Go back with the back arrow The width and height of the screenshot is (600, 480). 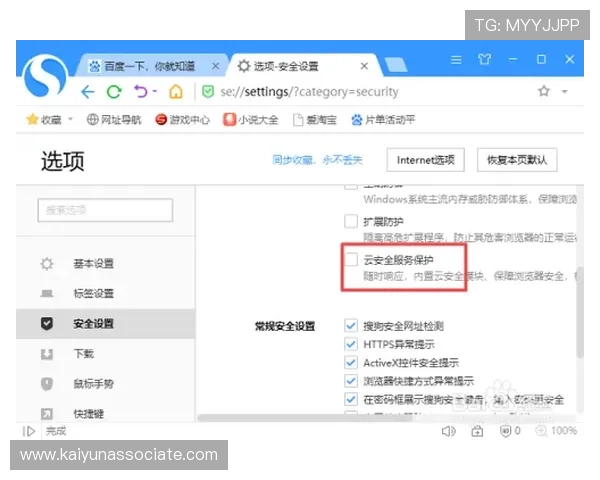point(88,92)
